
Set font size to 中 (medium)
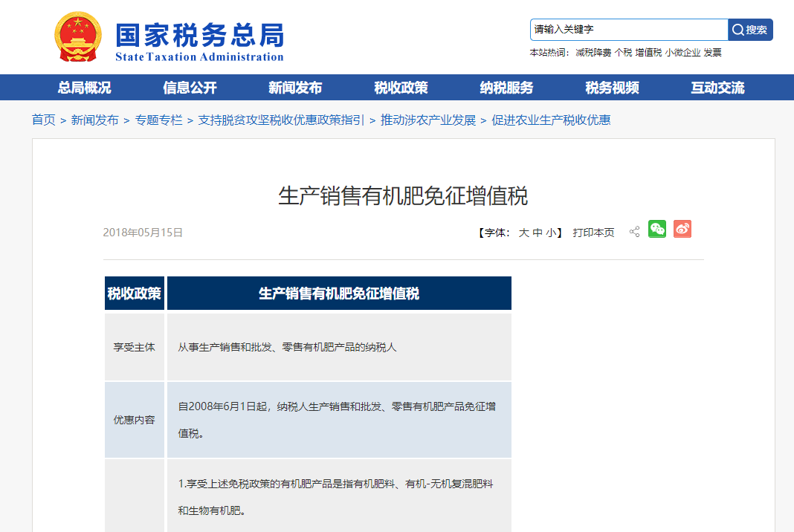537,233
